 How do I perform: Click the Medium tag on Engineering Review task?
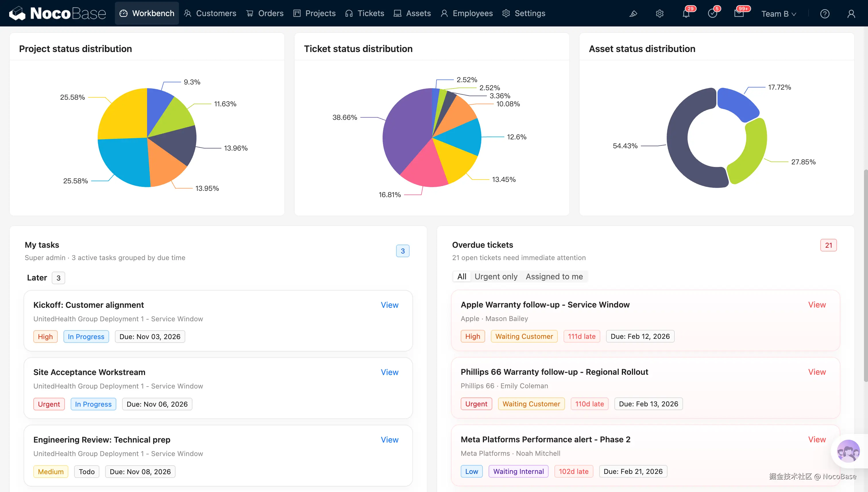[51, 472]
